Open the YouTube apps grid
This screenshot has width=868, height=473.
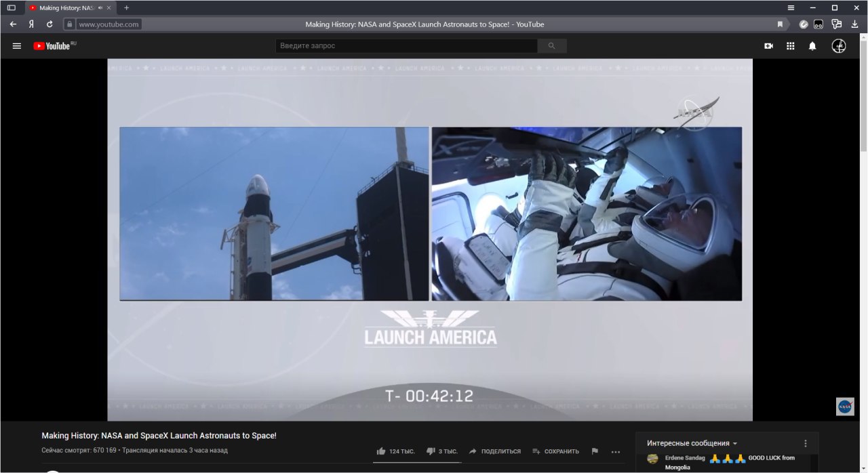(x=790, y=46)
